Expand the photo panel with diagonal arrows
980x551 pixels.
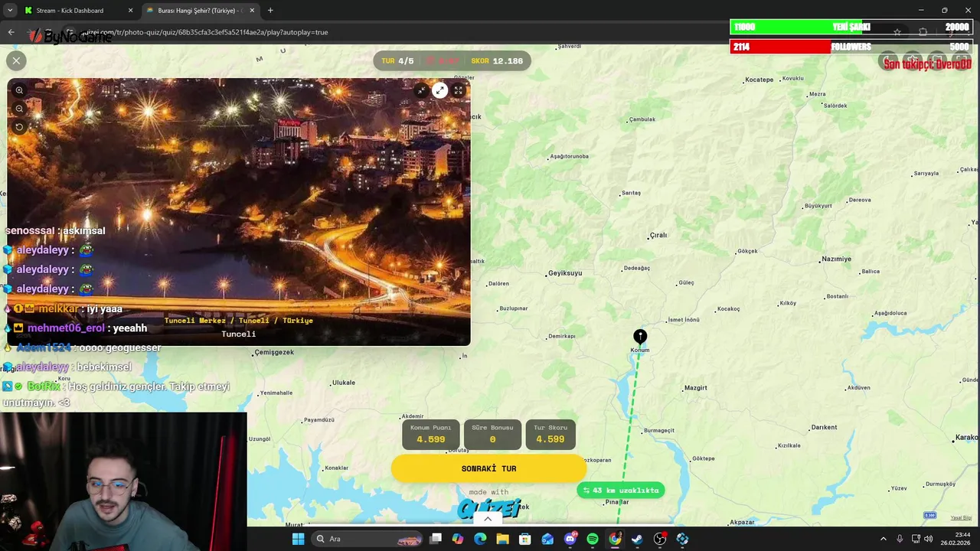tap(439, 90)
